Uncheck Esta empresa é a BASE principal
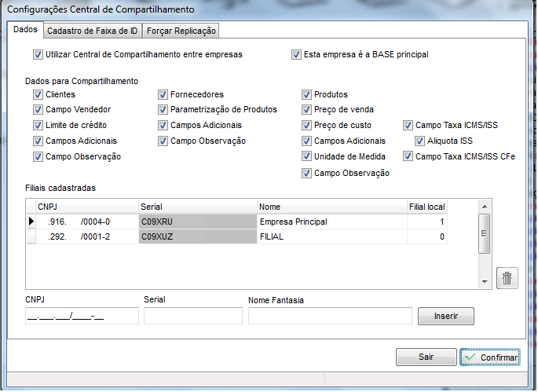The image size is (538, 392). coord(296,55)
